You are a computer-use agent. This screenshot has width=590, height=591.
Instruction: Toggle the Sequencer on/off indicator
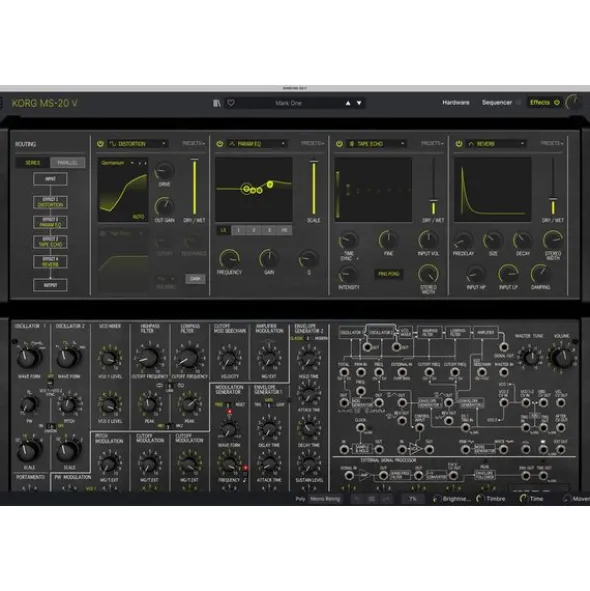pyautogui.click(x=518, y=102)
